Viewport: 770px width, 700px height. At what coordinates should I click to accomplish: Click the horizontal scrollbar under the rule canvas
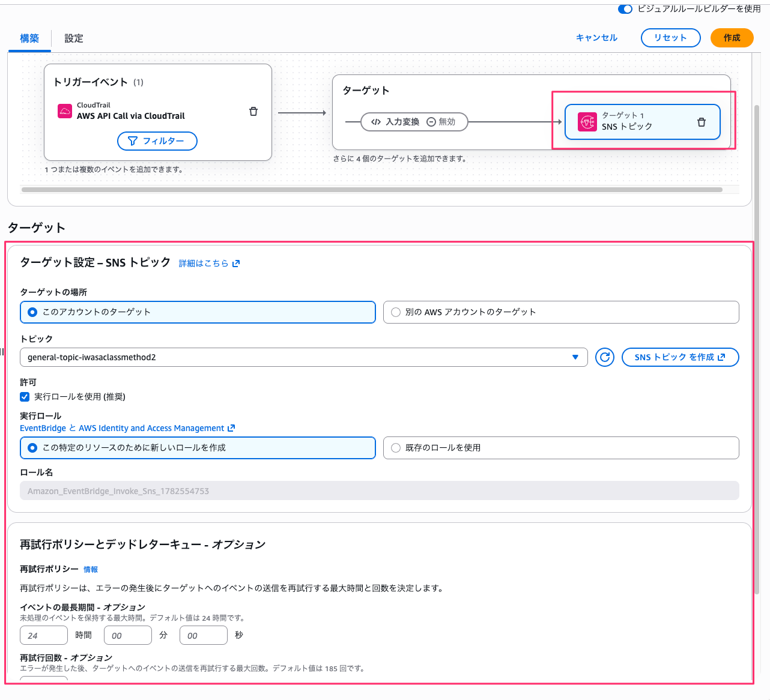point(372,190)
